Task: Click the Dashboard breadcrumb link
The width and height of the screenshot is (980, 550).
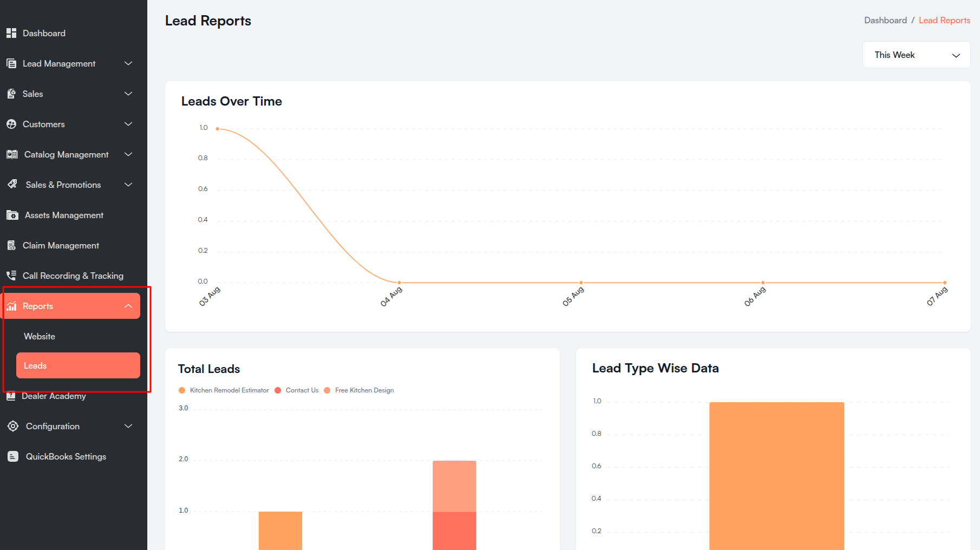Action: pyautogui.click(x=885, y=20)
